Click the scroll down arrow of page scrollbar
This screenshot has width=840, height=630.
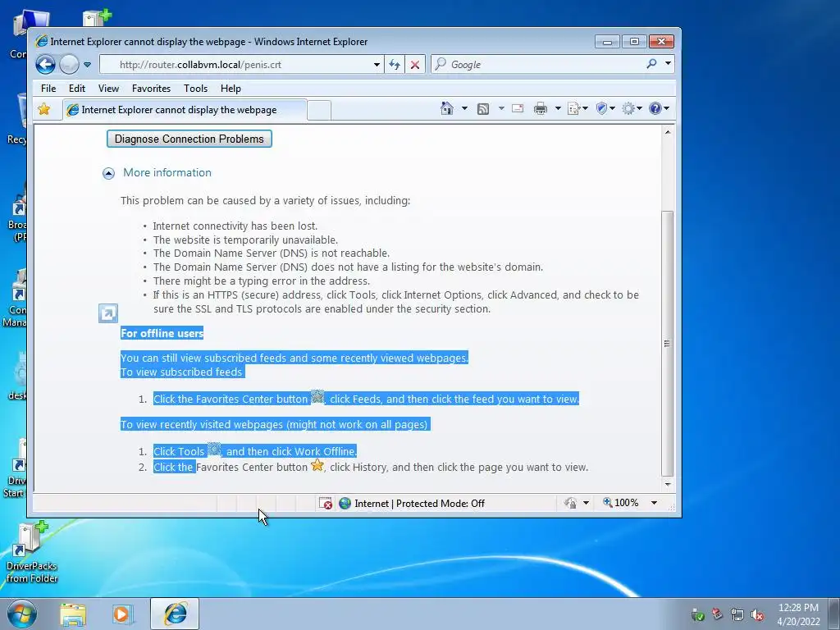tap(668, 484)
